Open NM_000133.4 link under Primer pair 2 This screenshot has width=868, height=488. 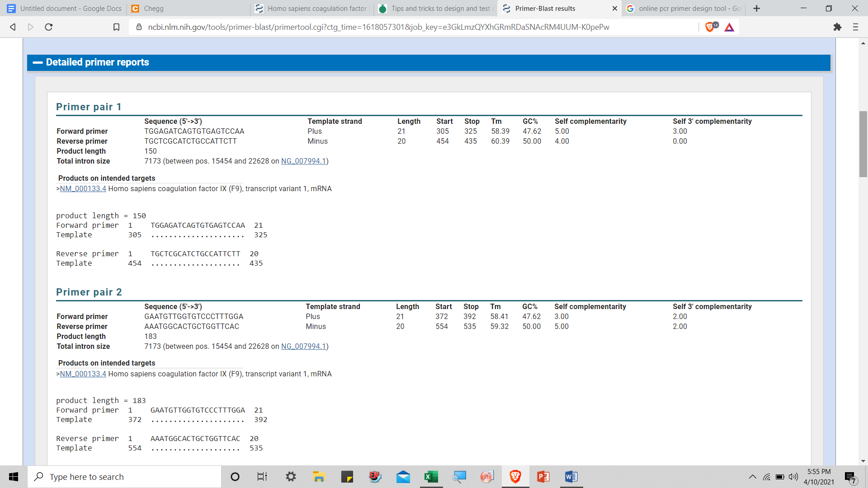(x=83, y=374)
